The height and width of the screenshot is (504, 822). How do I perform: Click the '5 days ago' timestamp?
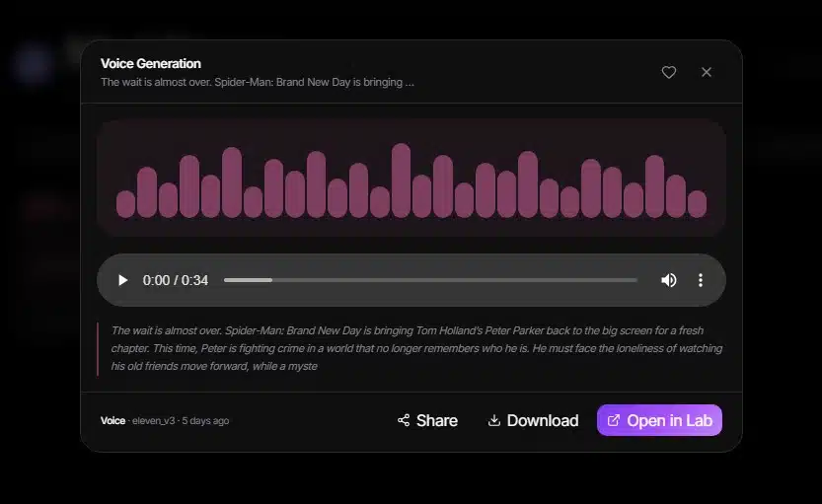click(x=205, y=421)
